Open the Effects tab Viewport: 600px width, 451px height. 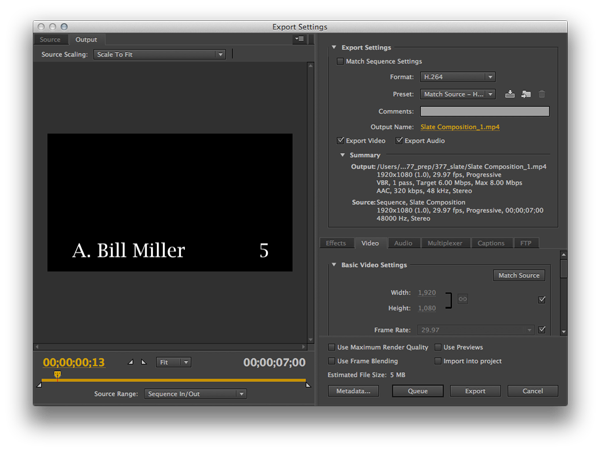pos(336,243)
